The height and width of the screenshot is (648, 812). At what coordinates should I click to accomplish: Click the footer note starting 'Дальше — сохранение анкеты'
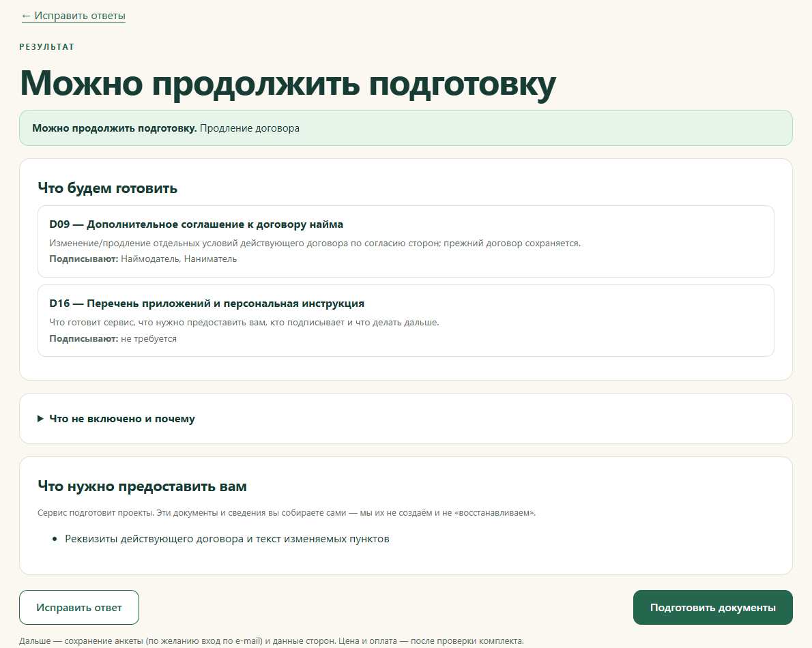(272, 640)
